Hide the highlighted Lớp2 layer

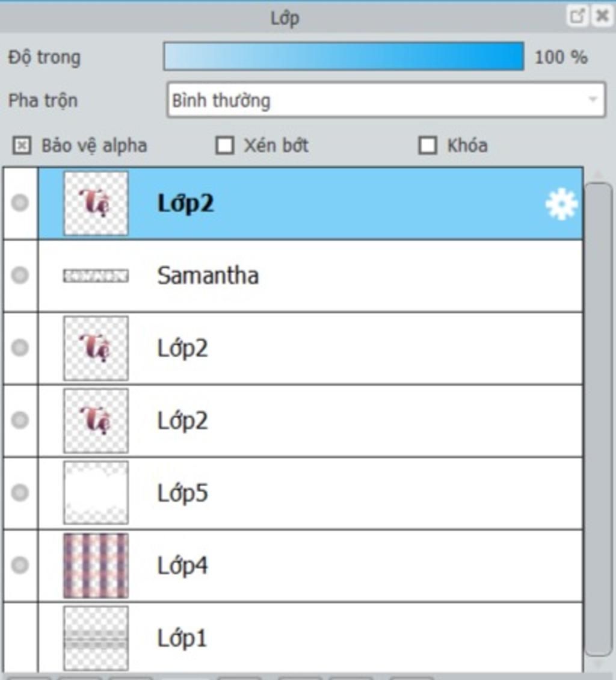(20, 203)
